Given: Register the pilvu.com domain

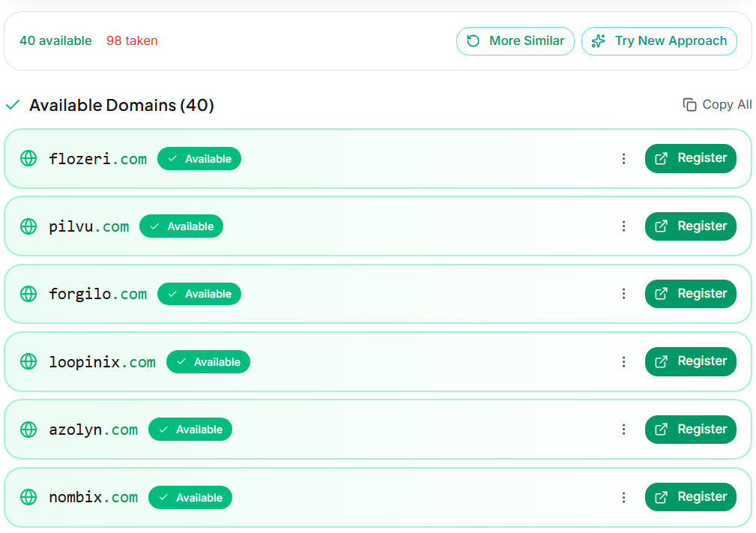Looking at the screenshot, I should [x=690, y=226].
